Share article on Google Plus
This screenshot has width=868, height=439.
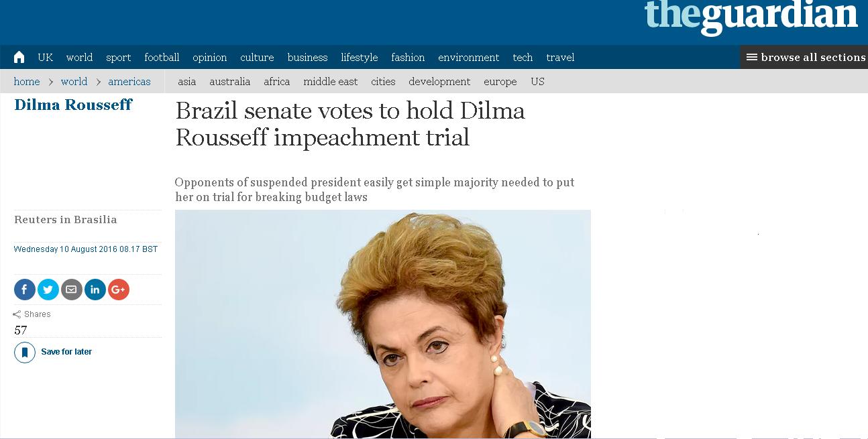click(x=119, y=290)
